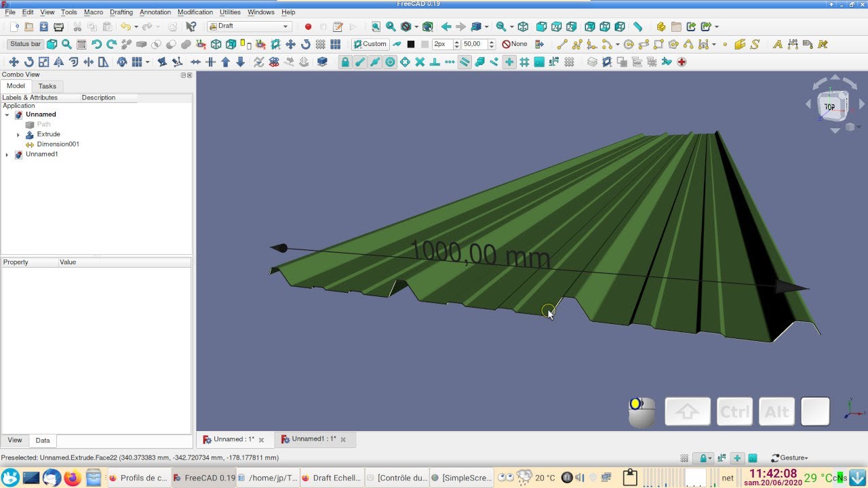The image size is (868, 488).
Task: Expand the Unnamed1 document node
Action: (7, 155)
